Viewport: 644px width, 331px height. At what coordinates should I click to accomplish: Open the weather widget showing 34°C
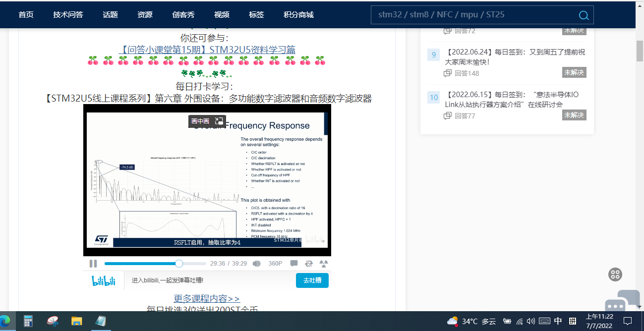(471, 321)
